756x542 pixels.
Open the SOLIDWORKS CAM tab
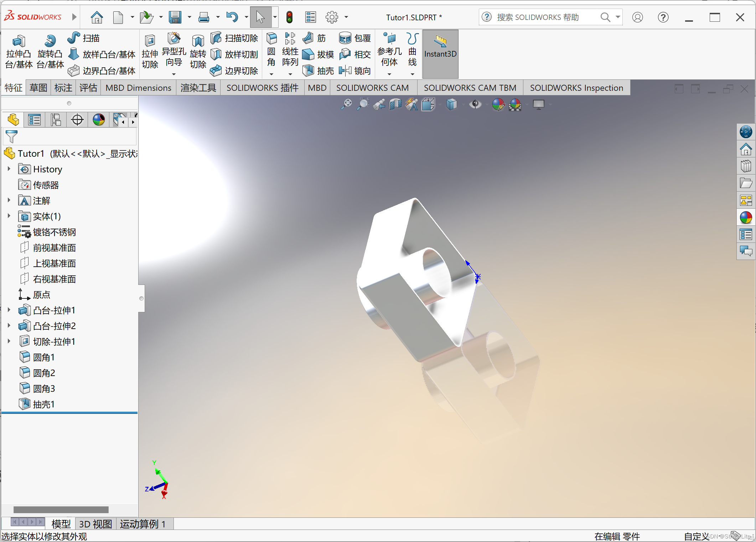click(372, 88)
